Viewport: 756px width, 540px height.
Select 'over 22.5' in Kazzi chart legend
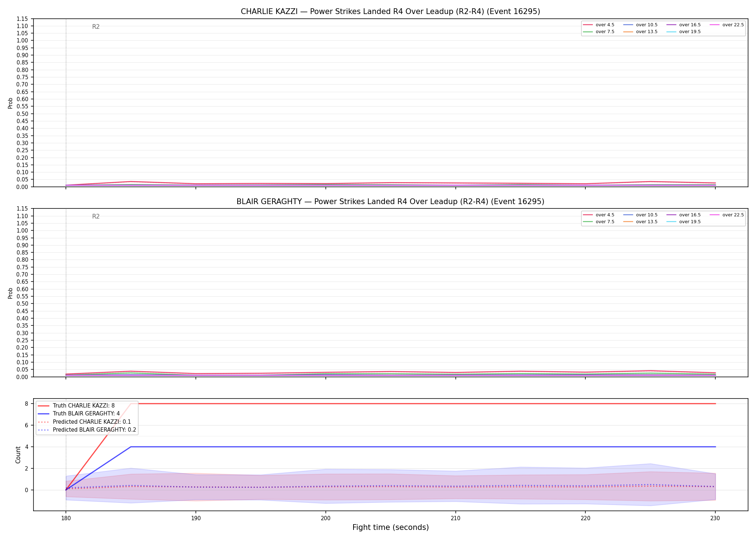point(726,25)
